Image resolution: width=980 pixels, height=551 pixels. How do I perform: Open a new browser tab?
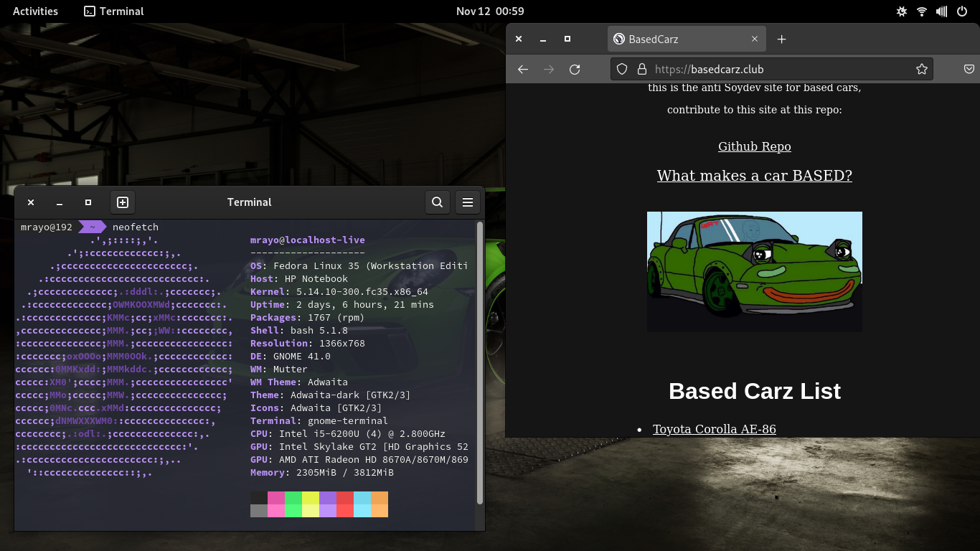[782, 39]
